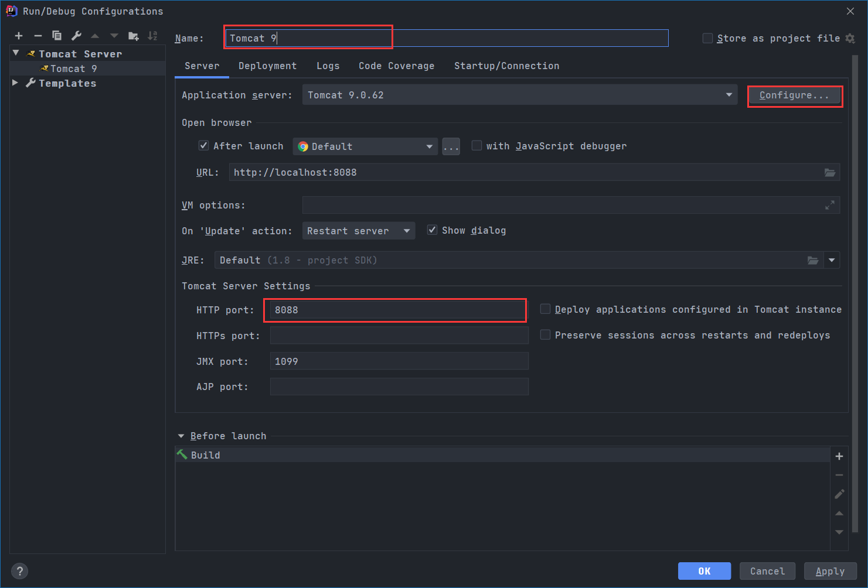This screenshot has width=868, height=588.
Task: Open the Default browser dropdown
Action: pyautogui.click(x=365, y=146)
